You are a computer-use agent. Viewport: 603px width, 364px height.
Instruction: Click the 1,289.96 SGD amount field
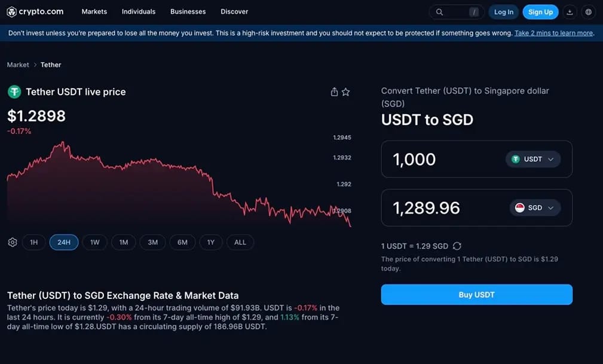tap(476, 208)
